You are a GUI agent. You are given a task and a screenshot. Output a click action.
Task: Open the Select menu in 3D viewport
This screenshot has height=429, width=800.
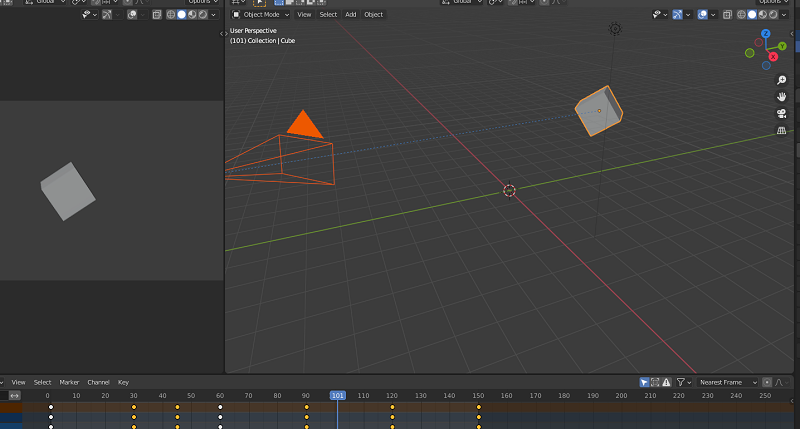coord(328,15)
